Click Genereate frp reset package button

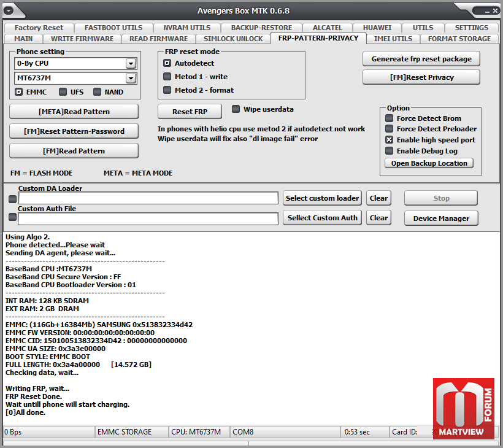pyautogui.click(x=421, y=59)
